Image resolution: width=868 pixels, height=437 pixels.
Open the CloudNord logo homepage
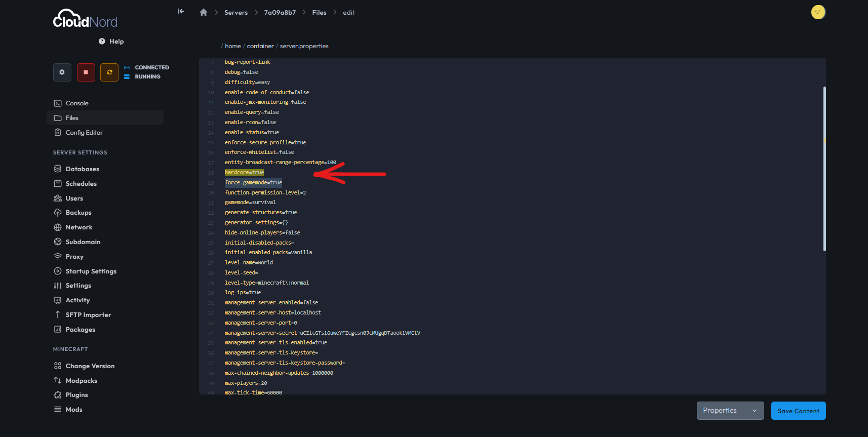click(x=85, y=20)
